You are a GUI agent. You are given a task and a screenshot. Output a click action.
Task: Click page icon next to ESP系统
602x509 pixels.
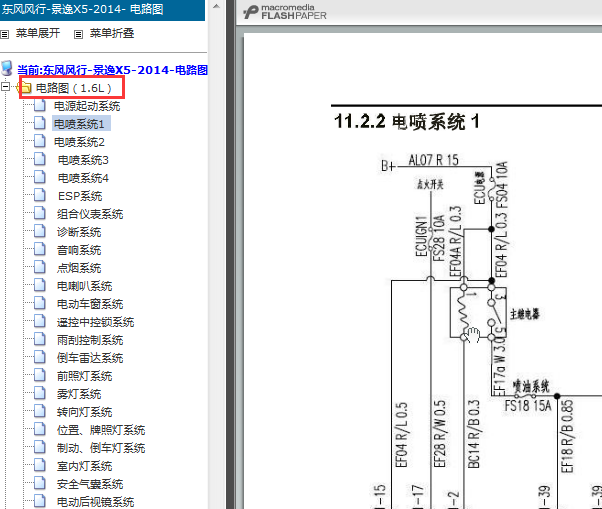pyautogui.click(x=40, y=195)
